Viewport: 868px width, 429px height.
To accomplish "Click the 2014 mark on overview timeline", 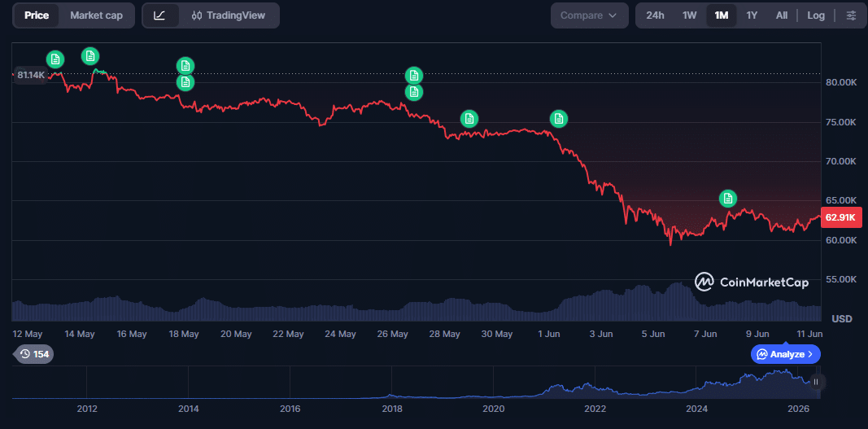I will 188,409.
